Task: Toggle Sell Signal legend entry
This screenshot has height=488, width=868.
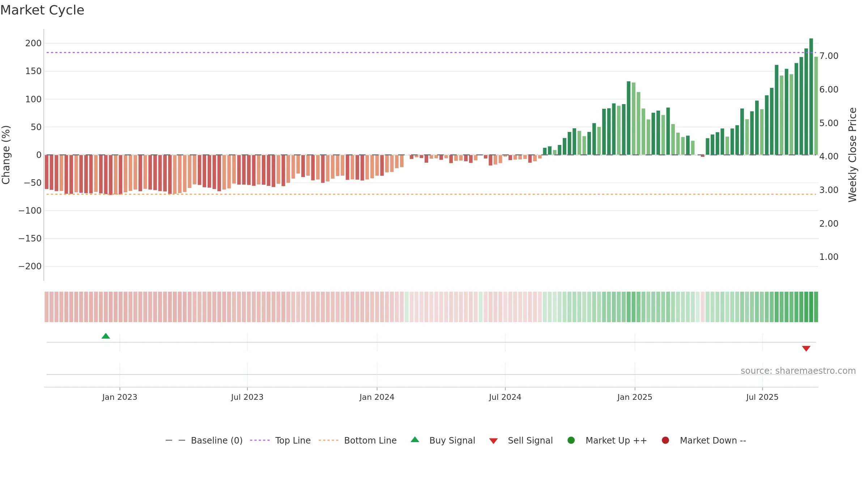Action: (x=521, y=440)
